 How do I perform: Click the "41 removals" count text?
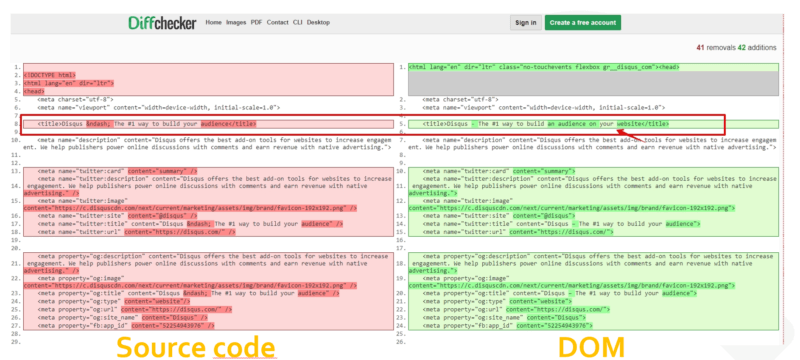click(716, 47)
